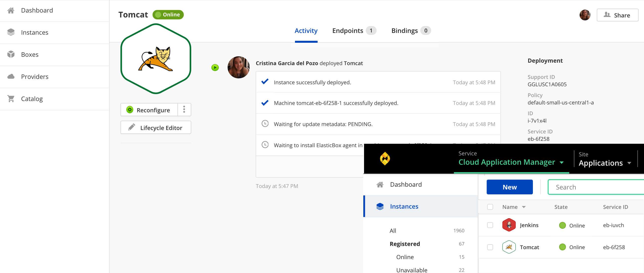Click the Tomcat hexagon icon in table row
This screenshot has width=644, height=273.
[509, 247]
